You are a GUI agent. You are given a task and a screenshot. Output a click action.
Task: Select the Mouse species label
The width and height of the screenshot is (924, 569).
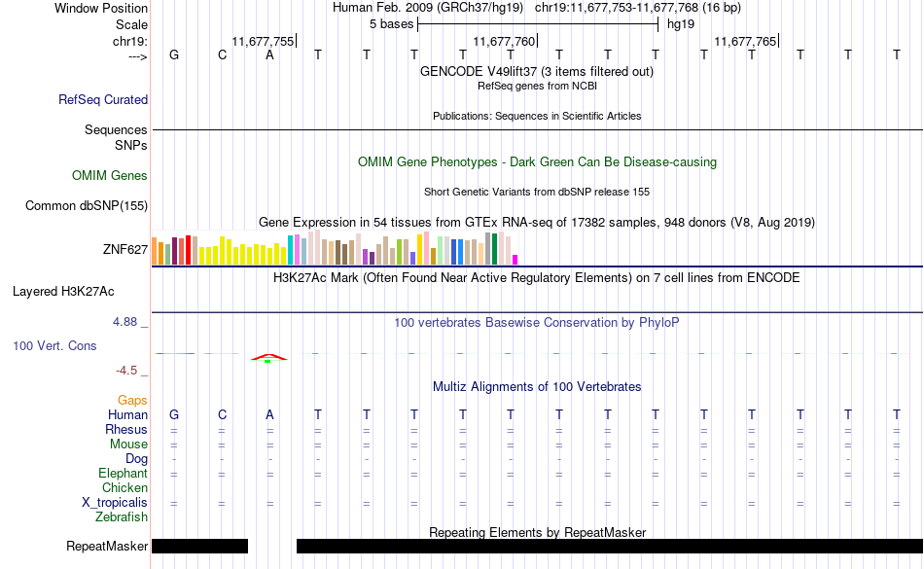pyautogui.click(x=128, y=445)
